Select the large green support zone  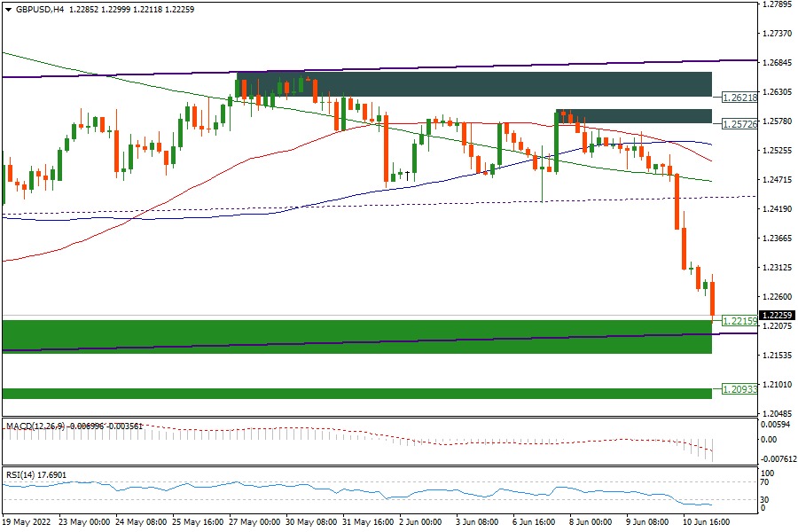(x=356, y=337)
